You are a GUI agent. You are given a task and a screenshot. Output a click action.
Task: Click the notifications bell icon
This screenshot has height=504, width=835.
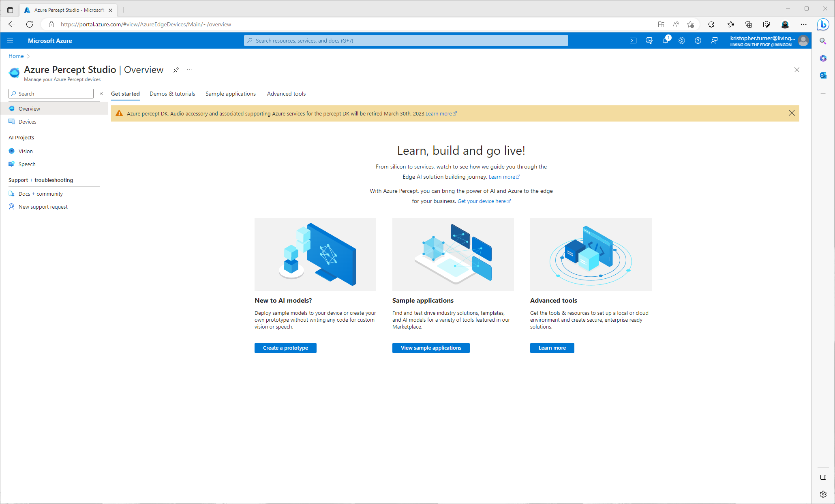point(665,41)
